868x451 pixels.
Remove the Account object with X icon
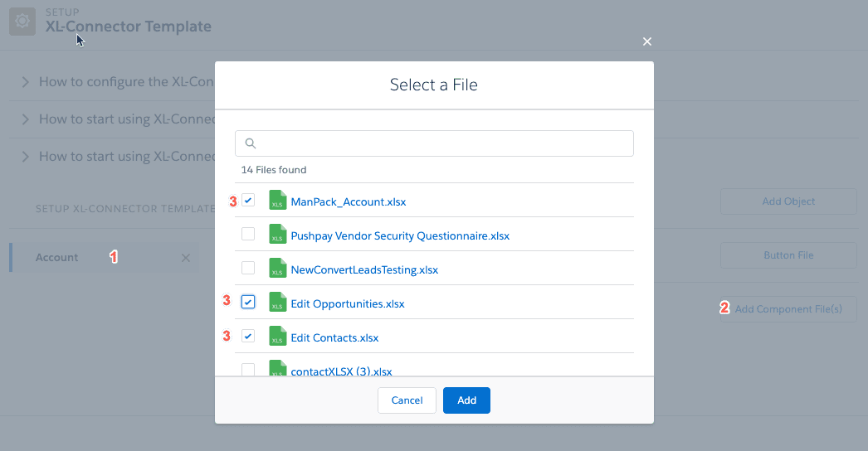[185, 258]
